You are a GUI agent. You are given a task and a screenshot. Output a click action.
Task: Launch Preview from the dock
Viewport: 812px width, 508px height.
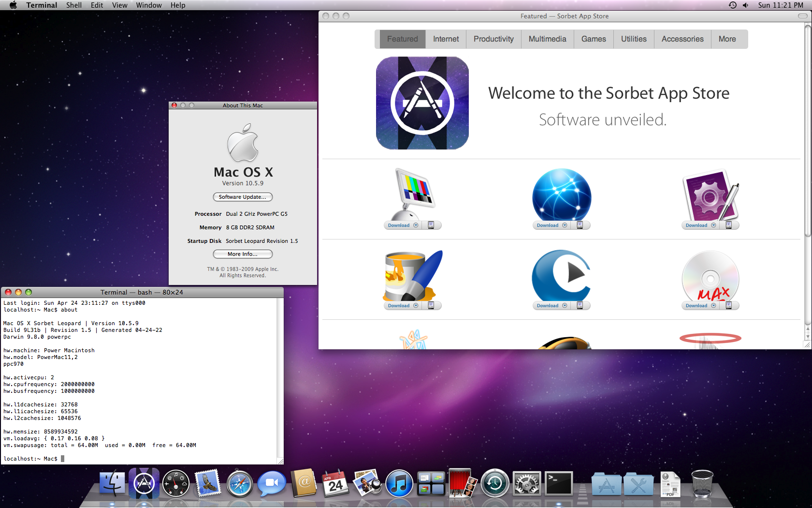click(367, 483)
